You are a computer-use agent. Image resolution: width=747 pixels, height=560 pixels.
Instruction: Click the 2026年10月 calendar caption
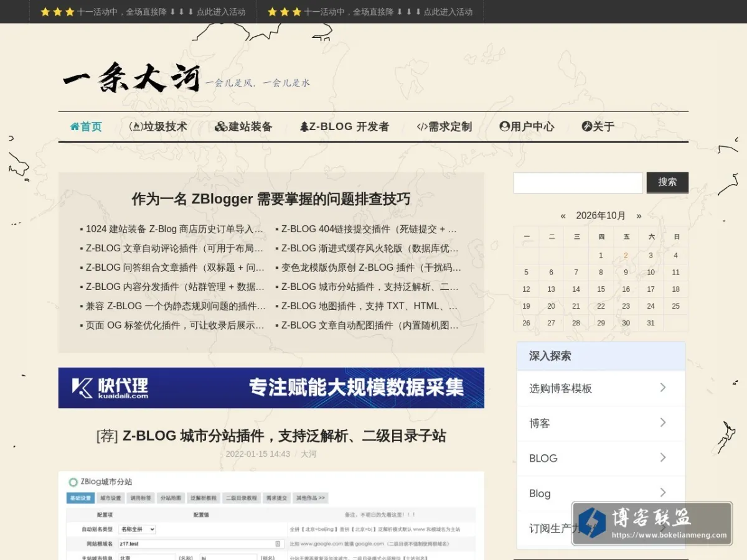601,216
